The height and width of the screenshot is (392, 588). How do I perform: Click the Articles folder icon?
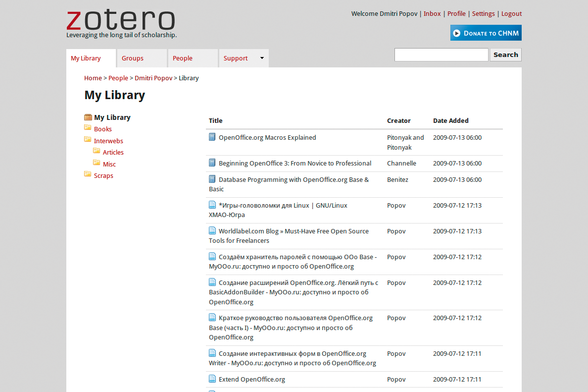coord(97,151)
